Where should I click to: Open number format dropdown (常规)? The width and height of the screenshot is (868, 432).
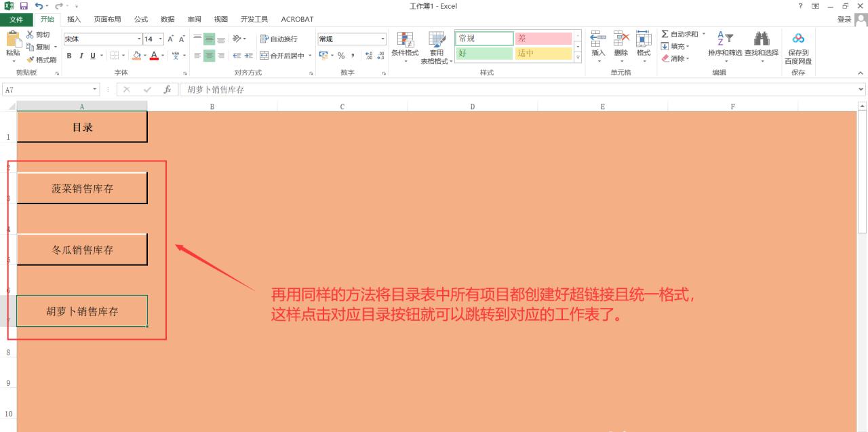click(382, 39)
